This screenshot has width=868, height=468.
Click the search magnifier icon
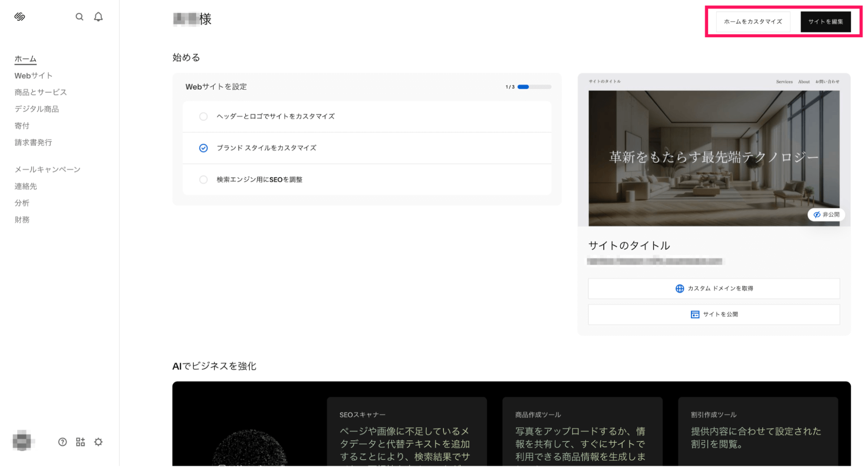pos(79,16)
